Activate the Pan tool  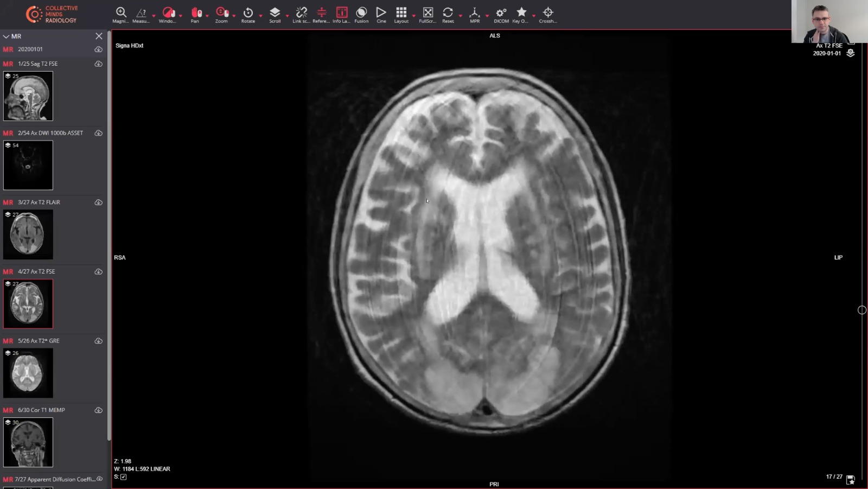195,13
